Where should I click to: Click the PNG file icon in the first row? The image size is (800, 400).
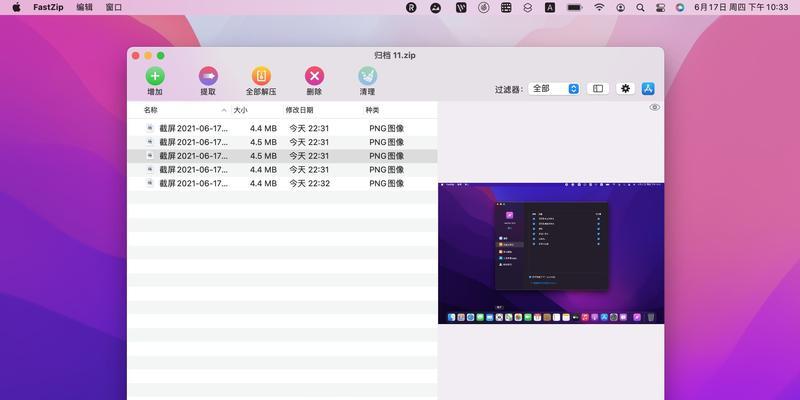tap(149, 128)
